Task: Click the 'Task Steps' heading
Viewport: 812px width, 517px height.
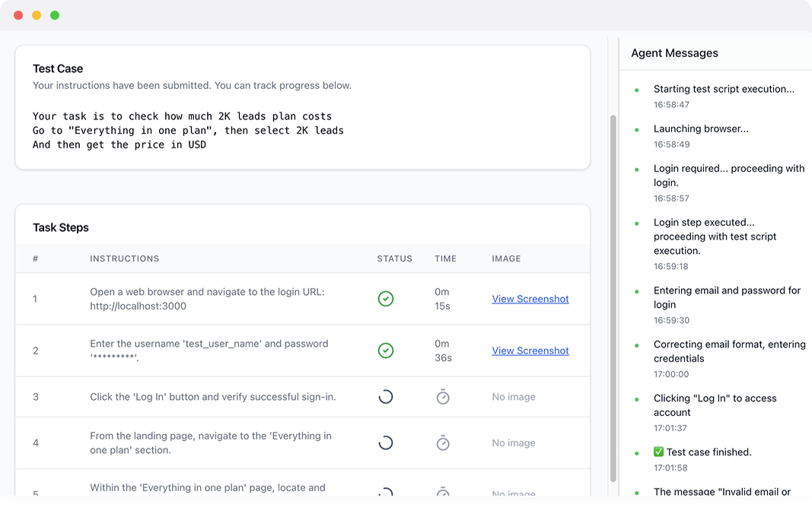Action: pyautogui.click(x=61, y=227)
